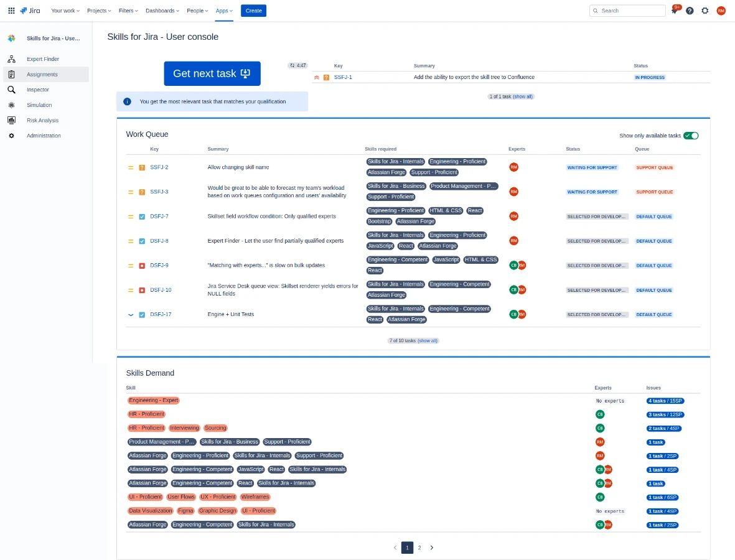Click issue type icon of SSFJ-2

(142, 167)
